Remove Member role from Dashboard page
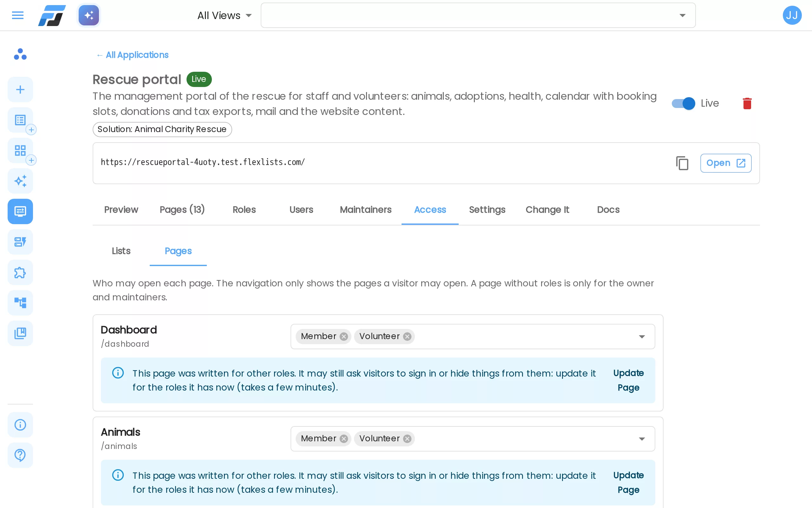 tap(344, 337)
